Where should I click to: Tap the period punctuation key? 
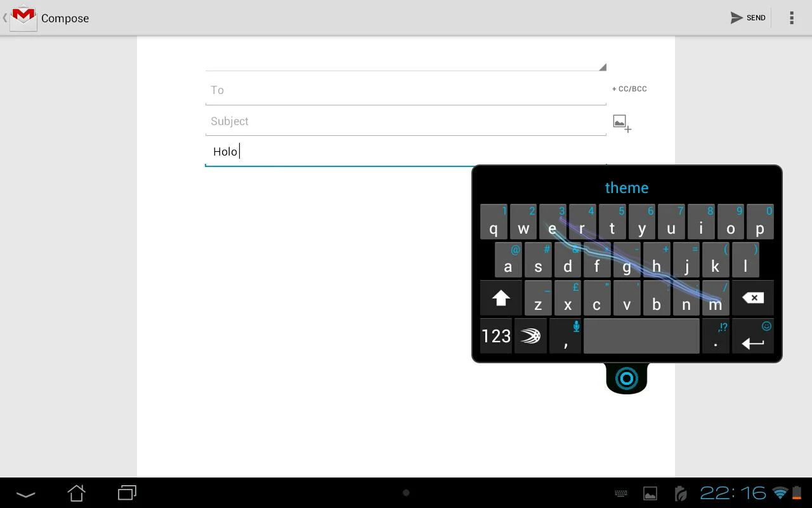(716, 336)
